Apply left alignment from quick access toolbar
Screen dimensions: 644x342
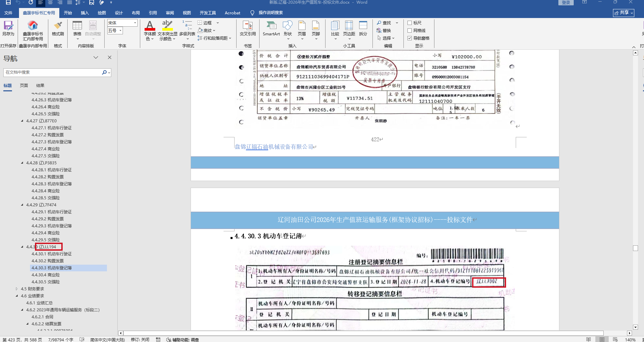coord(40,2)
